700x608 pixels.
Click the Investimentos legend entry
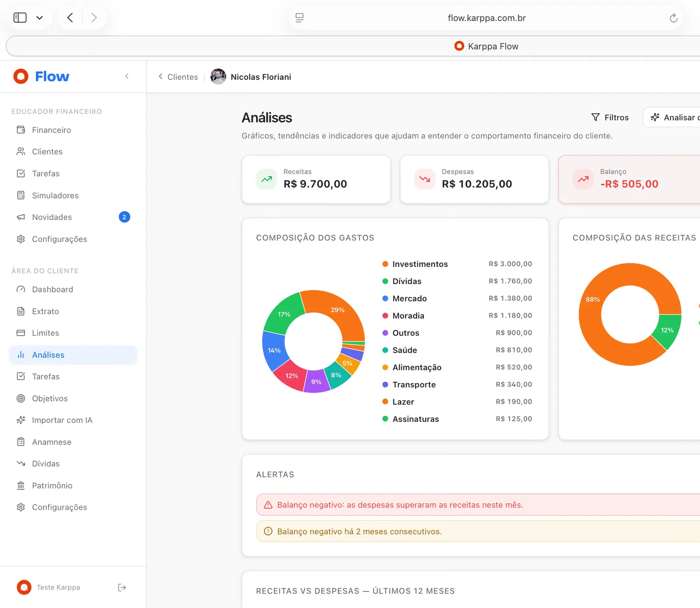[457, 264]
